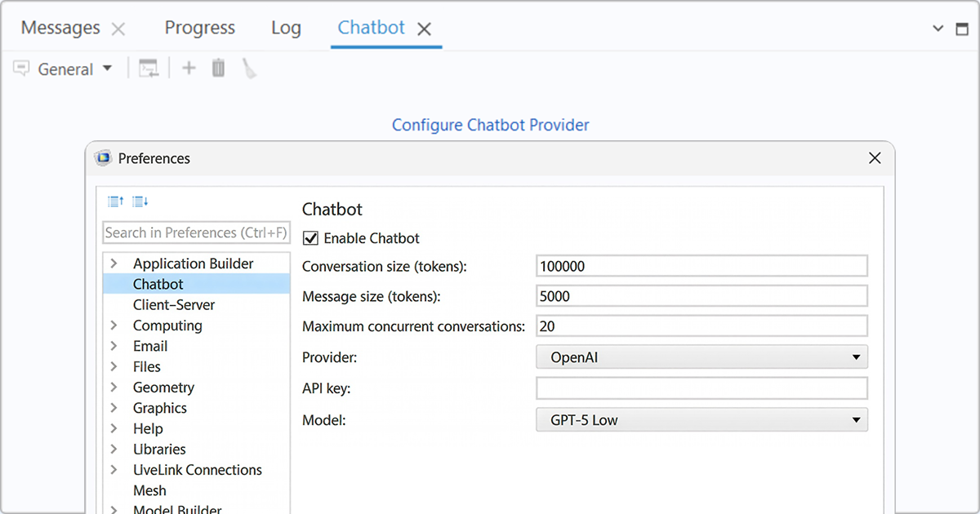Expand the Computing tree node

coord(114,326)
